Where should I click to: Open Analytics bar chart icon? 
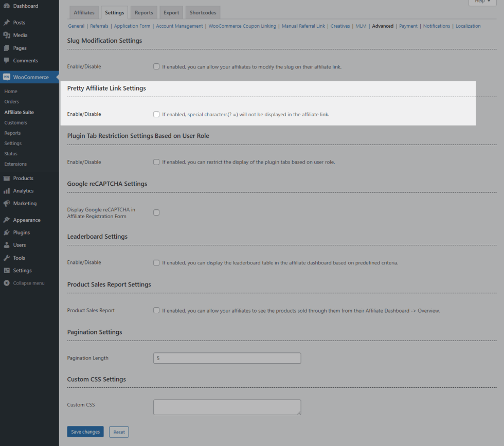pos(7,191)
